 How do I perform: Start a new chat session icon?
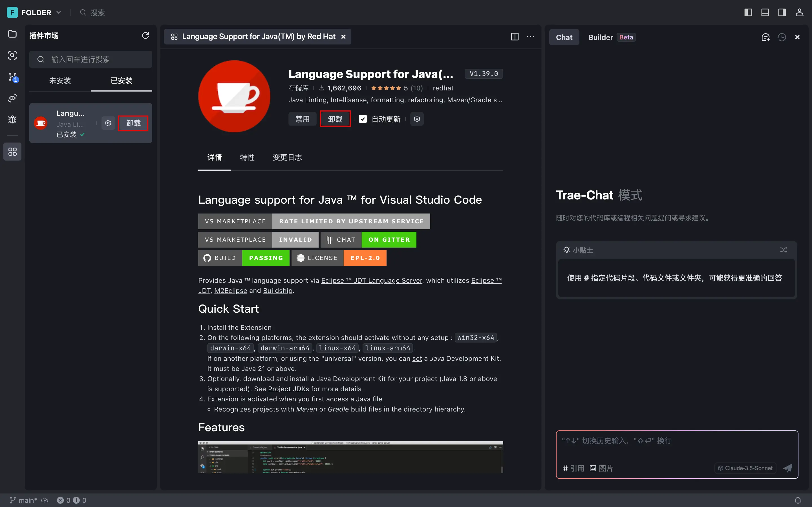765,37
